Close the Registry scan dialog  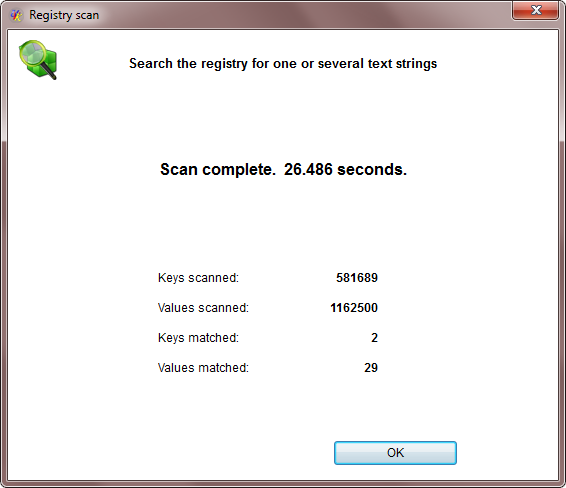536,10
